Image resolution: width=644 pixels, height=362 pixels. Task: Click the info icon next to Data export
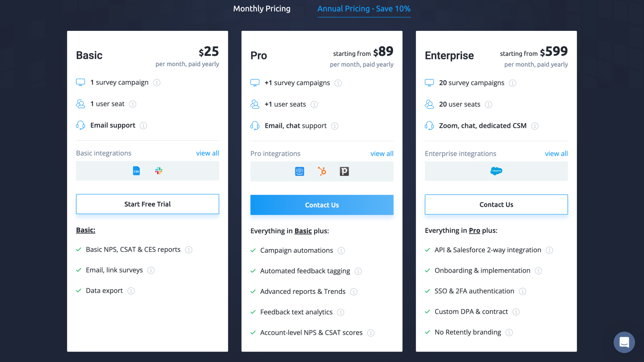coord(130,291)
